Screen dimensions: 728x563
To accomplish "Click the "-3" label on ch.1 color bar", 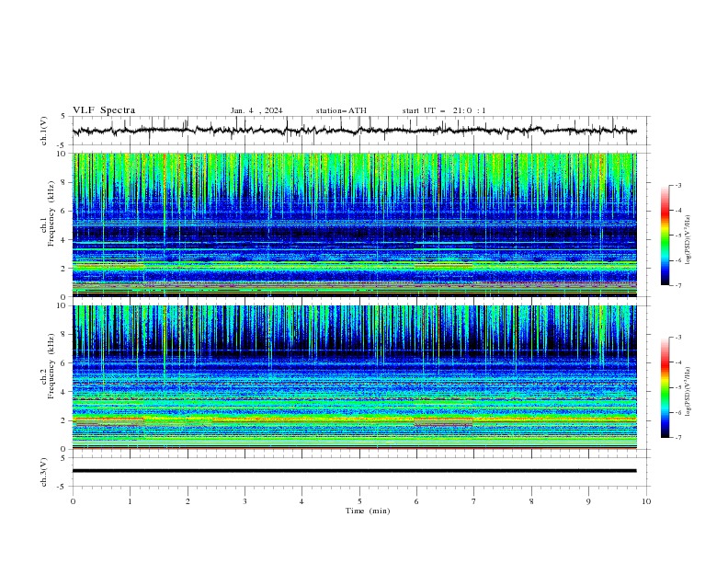I will (678, 185).
